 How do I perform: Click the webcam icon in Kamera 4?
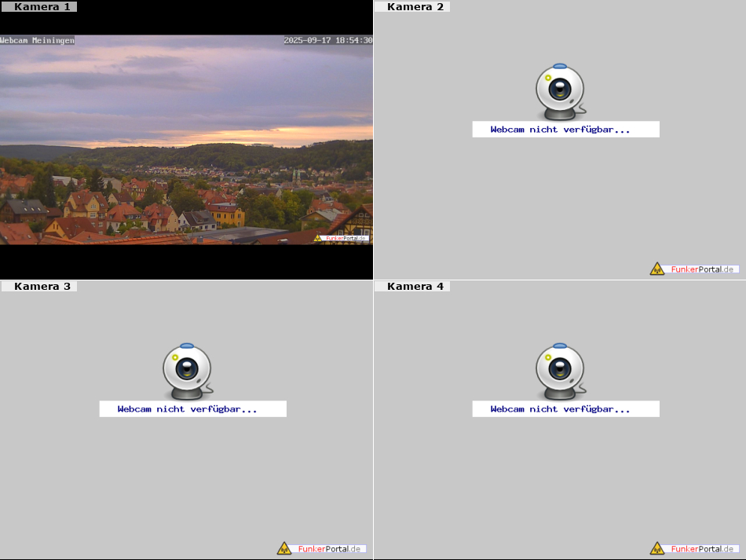561,372
